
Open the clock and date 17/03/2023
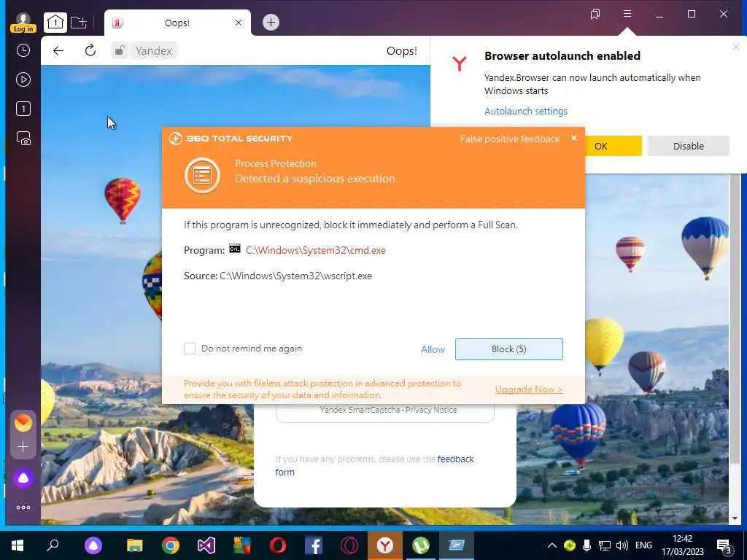click(x=682, y=545)
